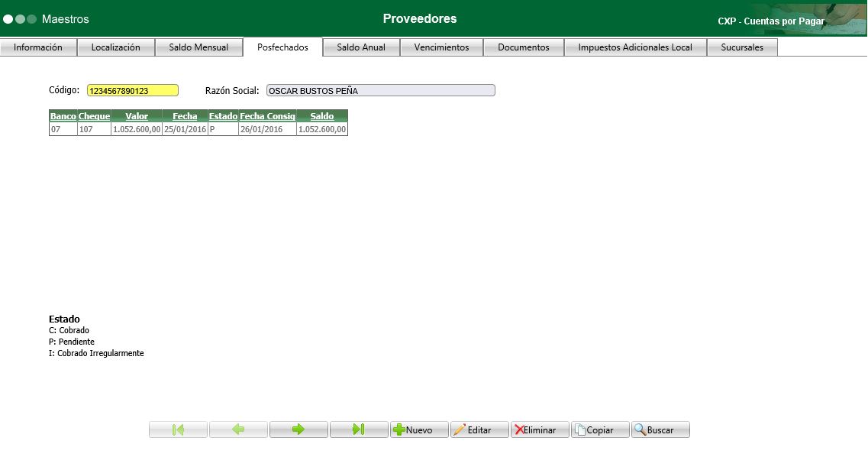Image resolution: width=868 pixels, height=457 pixels.
Task: Switch to the Vencimientos tab
Action: 442,47
